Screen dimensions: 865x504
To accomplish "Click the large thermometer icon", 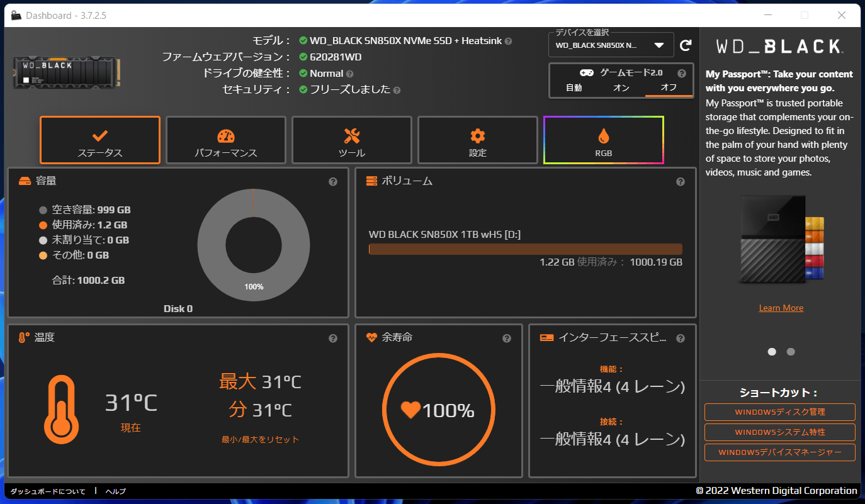I will pos(62,410).
